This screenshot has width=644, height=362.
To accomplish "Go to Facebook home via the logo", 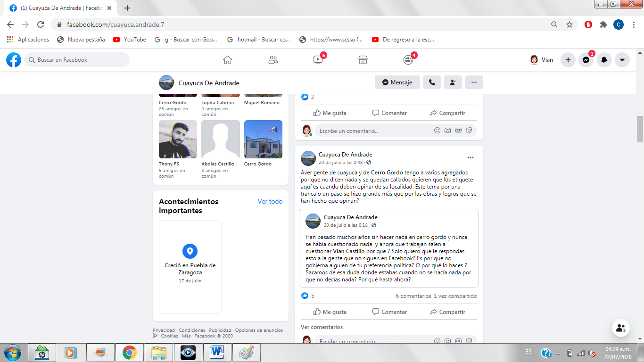I will coord(14,60).
